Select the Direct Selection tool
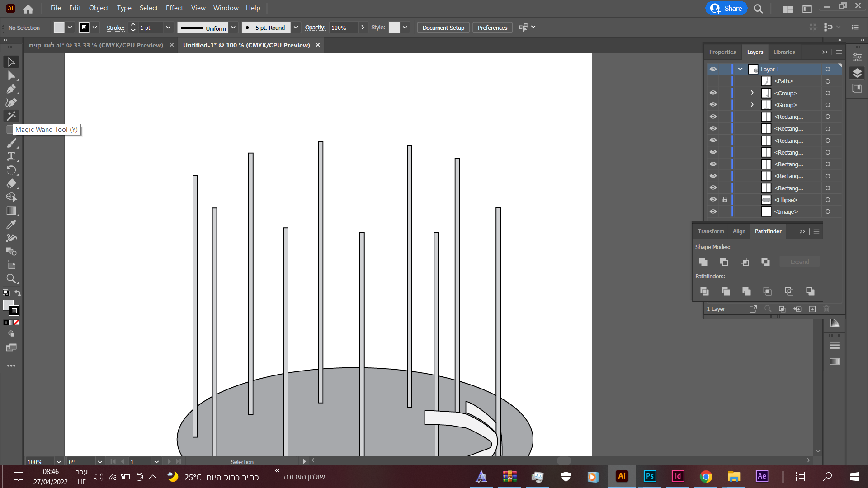Image resolution: width=868 pixels, height=488 pixels. (x=11, y=75)
